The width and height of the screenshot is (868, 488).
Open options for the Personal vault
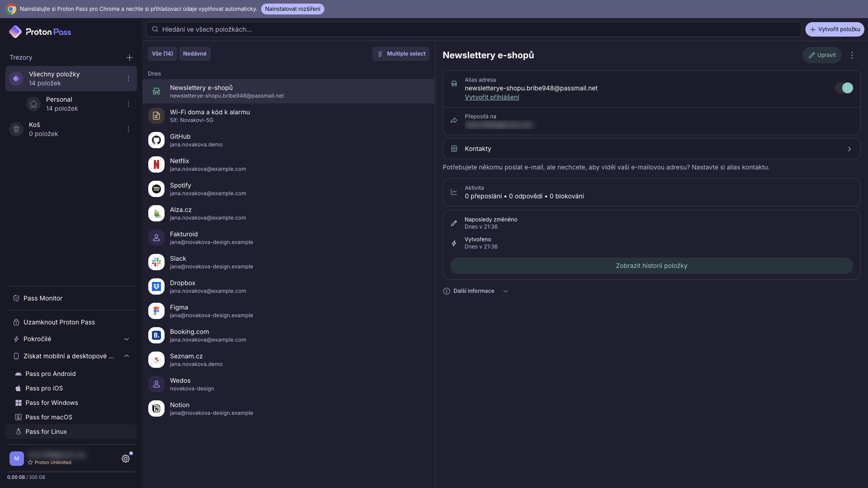(128, 104)
